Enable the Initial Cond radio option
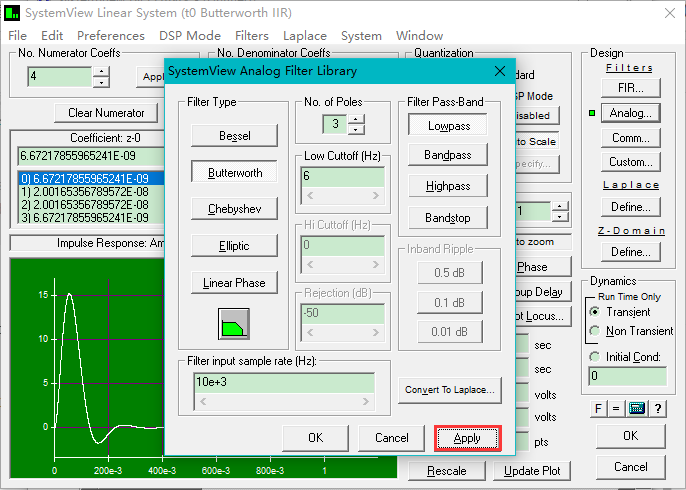This screenshot has height=490, width=686. coord(595,357)
